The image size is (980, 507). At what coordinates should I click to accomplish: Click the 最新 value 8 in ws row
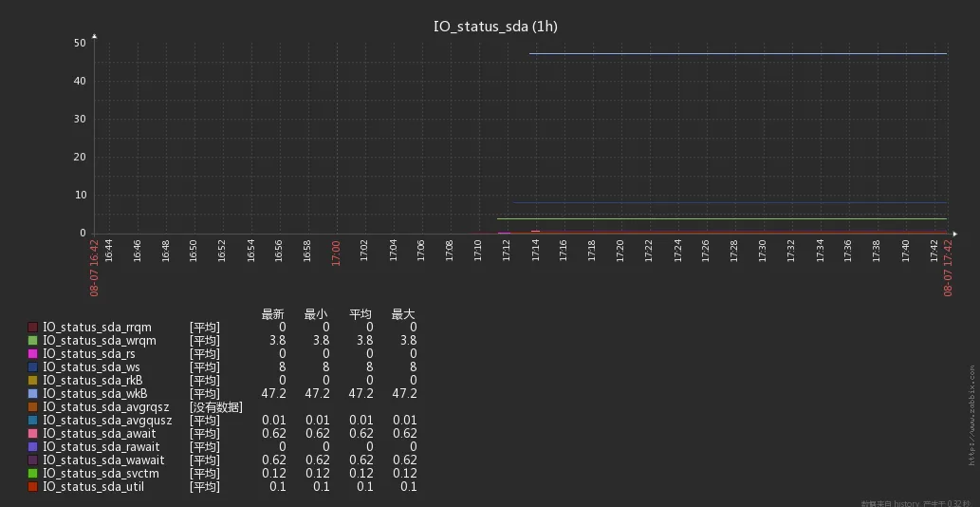pos(283,367)
